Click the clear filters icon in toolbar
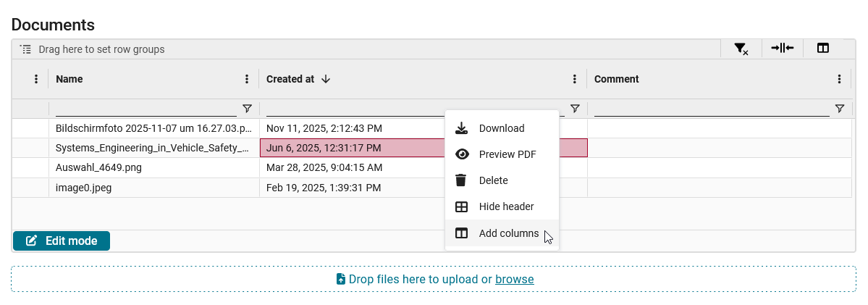The width and height of the screenshot is (868, 305). pos(741,49)
